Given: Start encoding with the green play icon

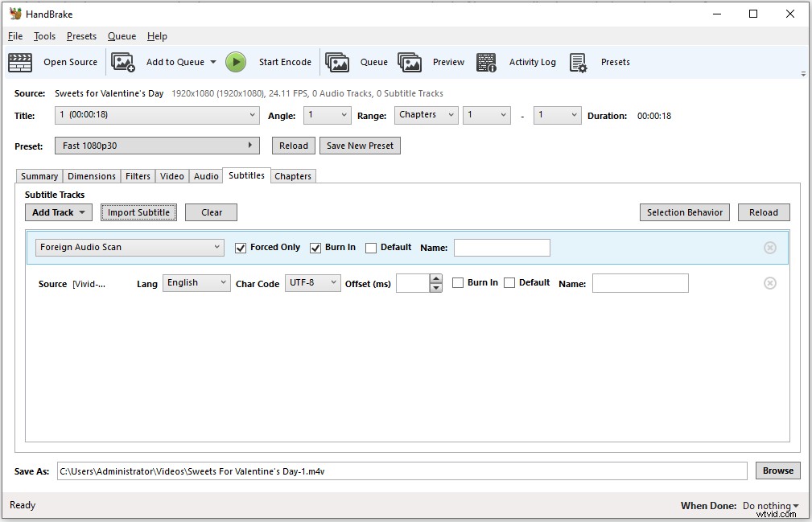Looking at the screenshot, I should coord(236,62).
